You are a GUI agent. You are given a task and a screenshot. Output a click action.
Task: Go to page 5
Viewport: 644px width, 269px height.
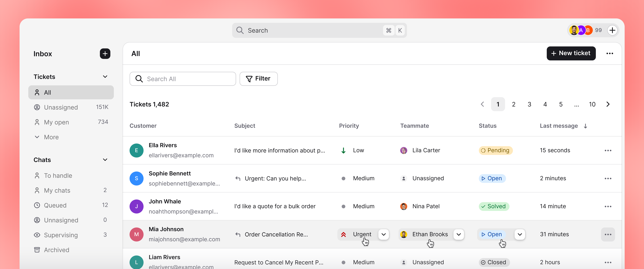[561, 104]
